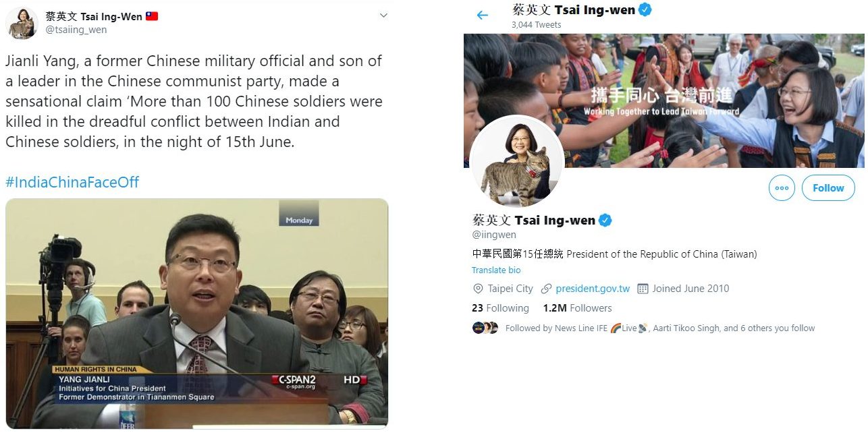Open the profile header banner photo
The width and height of the screenshot is (868, 437).
[663, 101]
